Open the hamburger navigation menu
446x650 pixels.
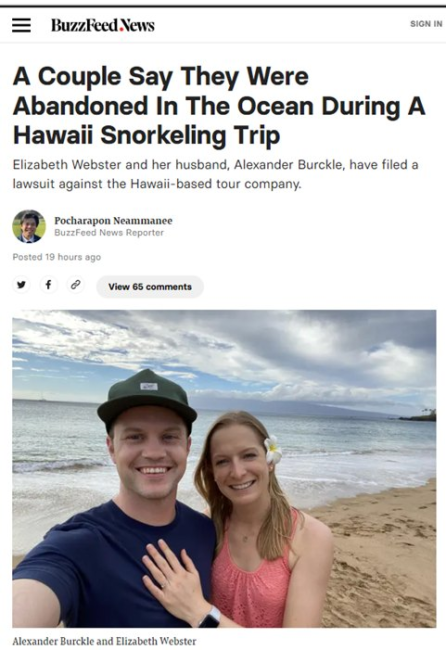click(21, 25)
